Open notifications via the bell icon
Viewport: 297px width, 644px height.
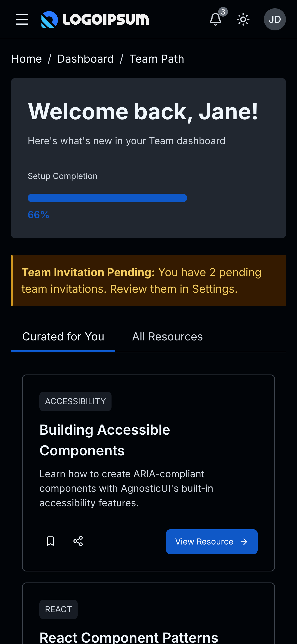pyautogui.click(x=215, y=20)
